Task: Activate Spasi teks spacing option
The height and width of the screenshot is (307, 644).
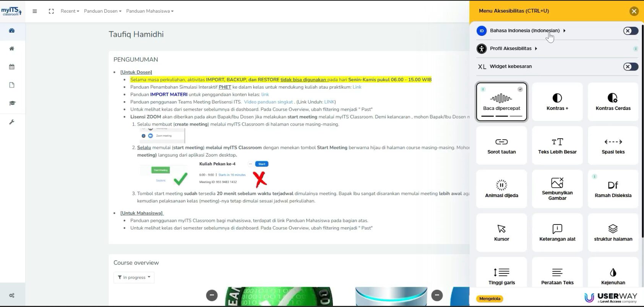Action: pos(613,145)
